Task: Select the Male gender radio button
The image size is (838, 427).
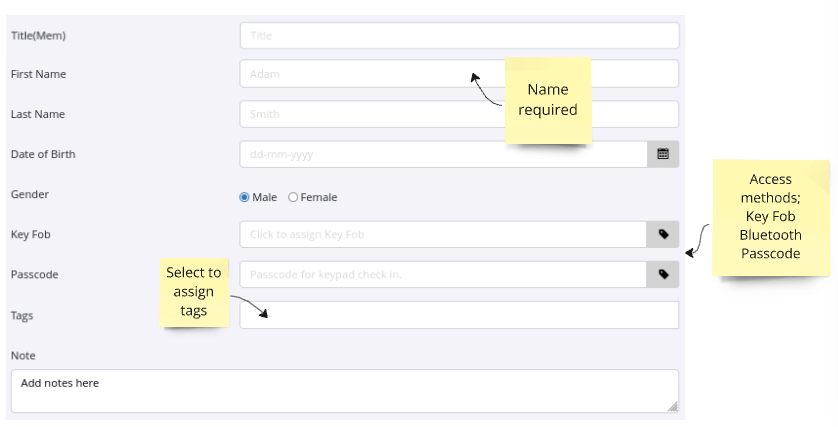Action: point(245,197)
